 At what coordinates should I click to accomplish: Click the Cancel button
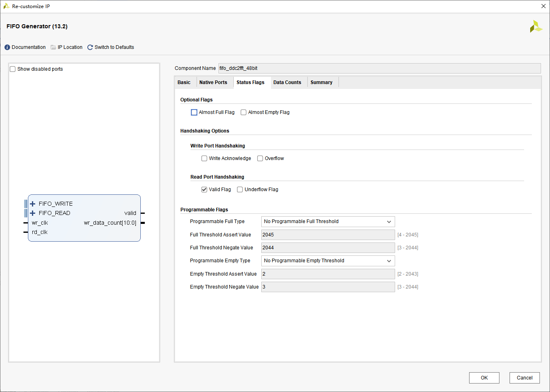[525, 378]
